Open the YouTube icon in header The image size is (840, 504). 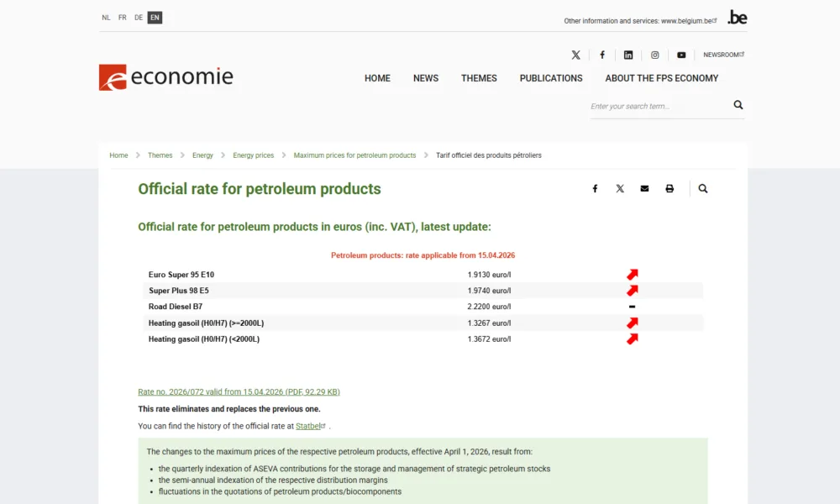click(681, 55)
